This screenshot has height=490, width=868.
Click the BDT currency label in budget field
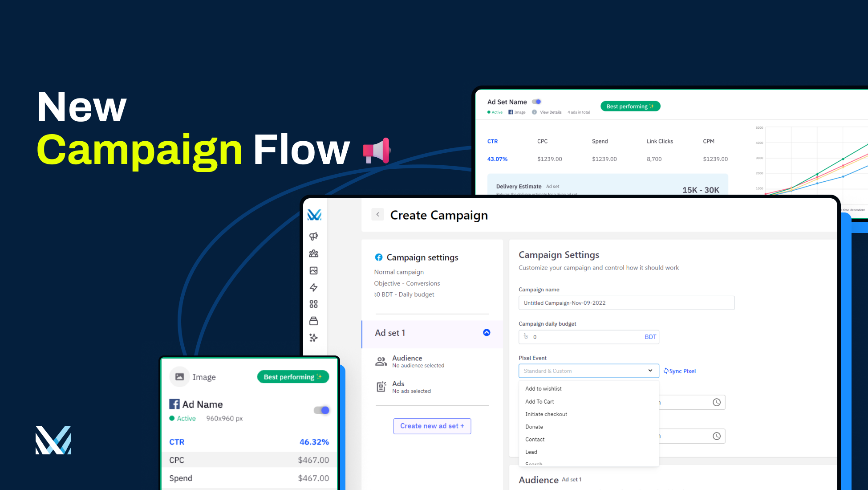click(x=650, y=337)
